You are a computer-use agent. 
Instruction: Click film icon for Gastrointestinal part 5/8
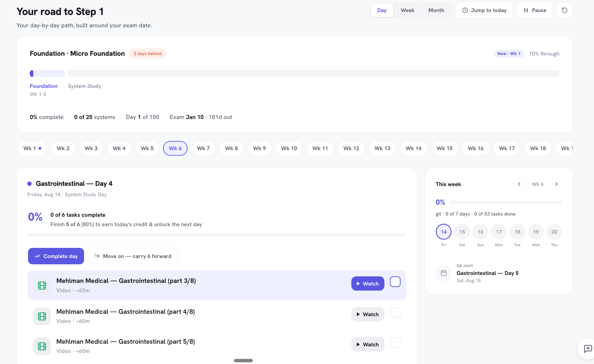coord(42,346)
